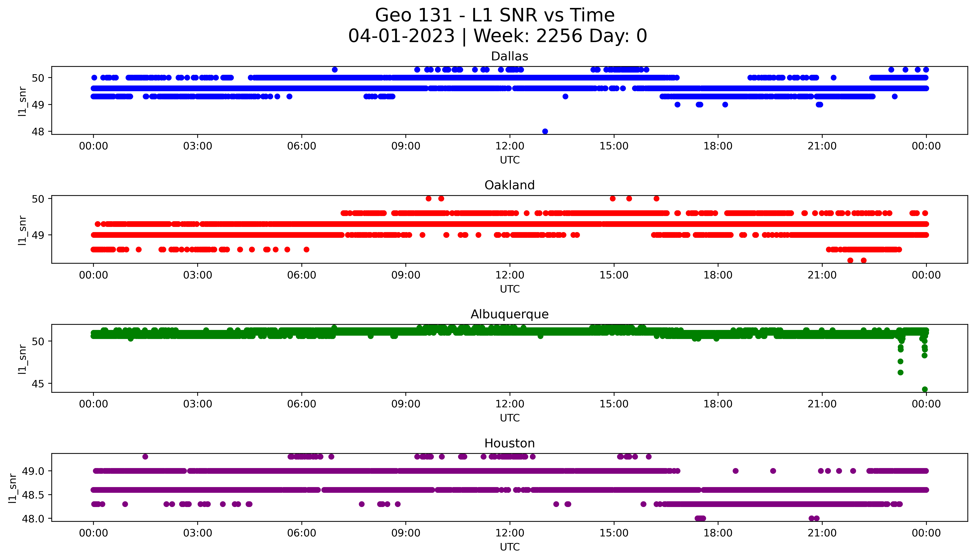Click the 15:00 tick label on Dallas plot
Image resolution: width=975 pixels, height=560 pixels.
[614, 147]
